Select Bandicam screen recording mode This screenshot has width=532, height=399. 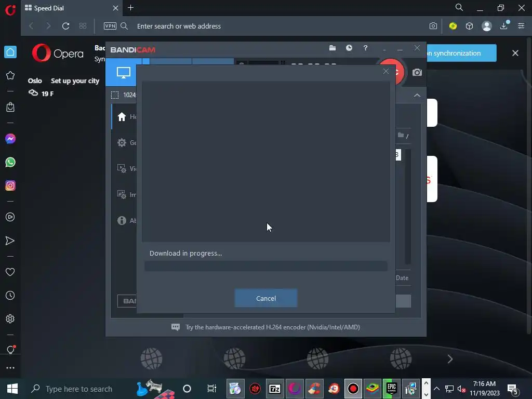124,72
